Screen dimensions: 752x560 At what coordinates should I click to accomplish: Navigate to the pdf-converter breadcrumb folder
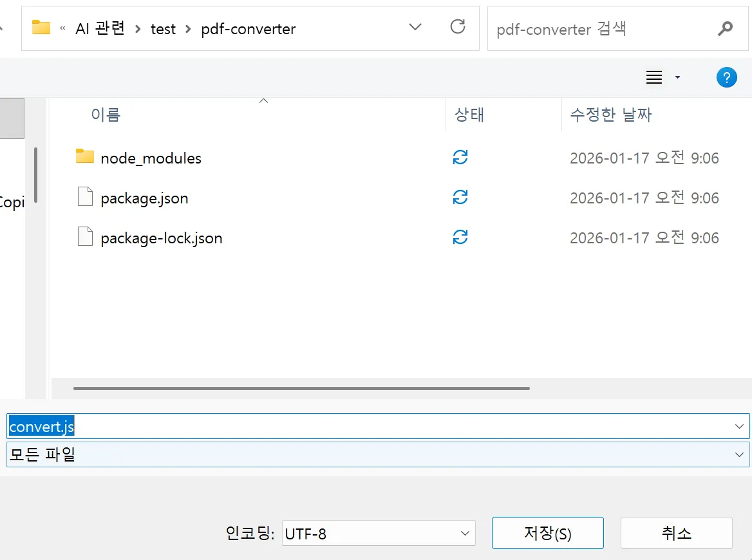click(x=249, y=29)
